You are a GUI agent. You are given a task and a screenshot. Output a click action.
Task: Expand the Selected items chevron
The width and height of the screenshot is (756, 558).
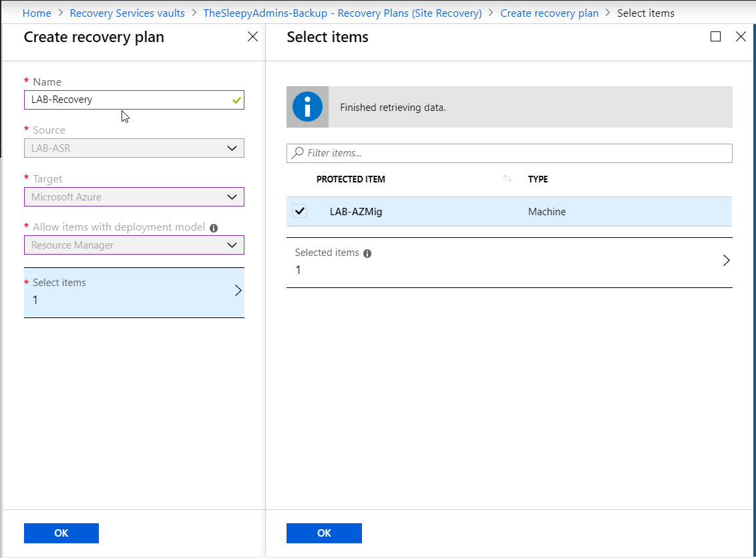click(726, 261)
